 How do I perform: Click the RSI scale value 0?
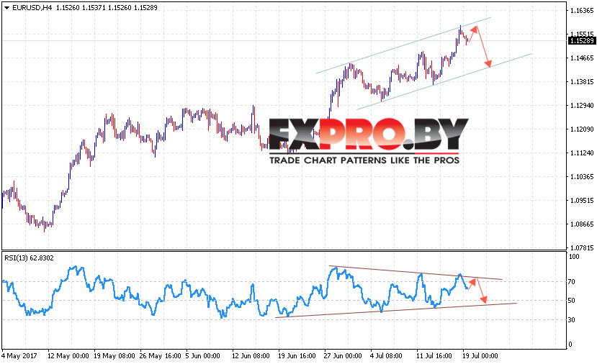tap(570, 345)
